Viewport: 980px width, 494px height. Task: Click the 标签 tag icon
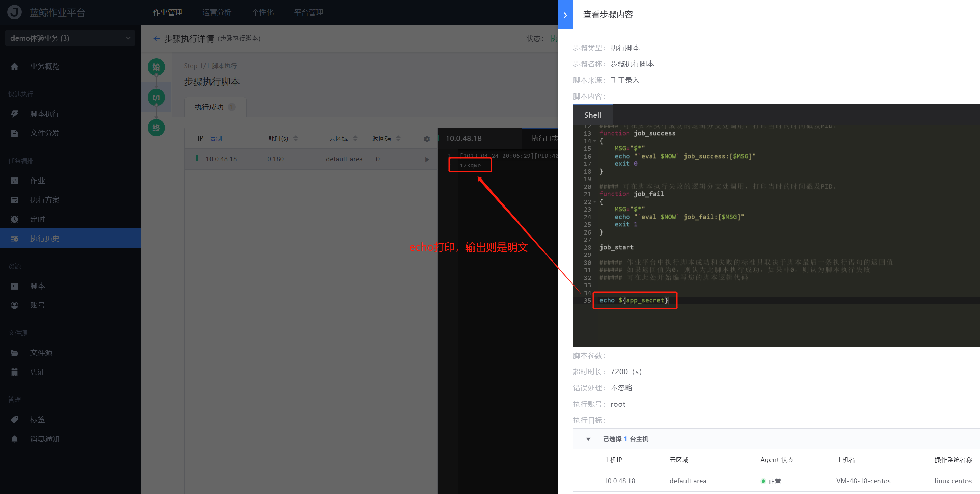[15, 420]
